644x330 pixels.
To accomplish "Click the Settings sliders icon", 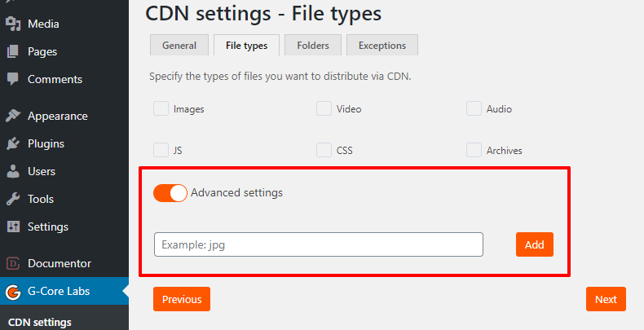I will pyautogui.click(x=13, y=227).
